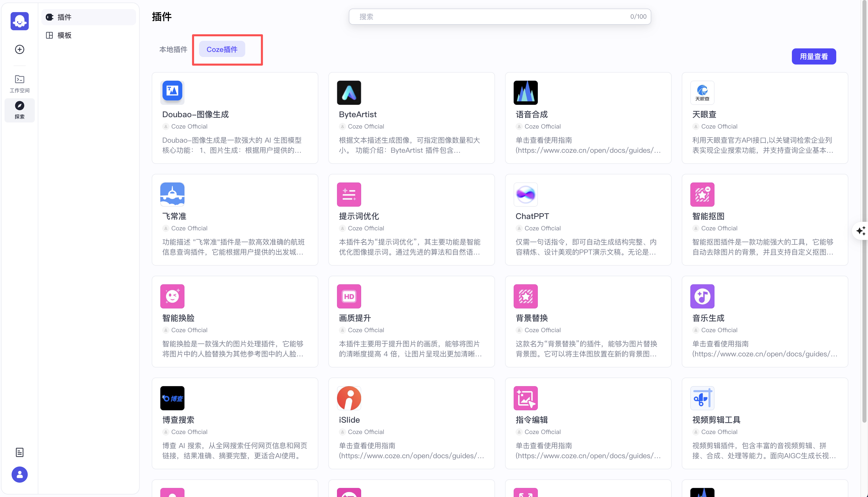Open the 博查搜索 plugin icon
This screenshot has width=868, height=497.
tap(172, 398)
